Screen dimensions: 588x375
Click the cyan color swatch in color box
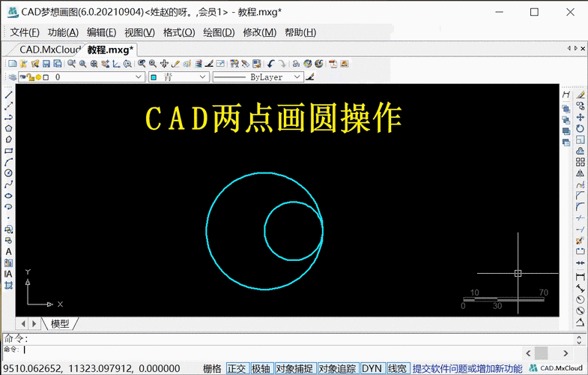tap(154, 77)
